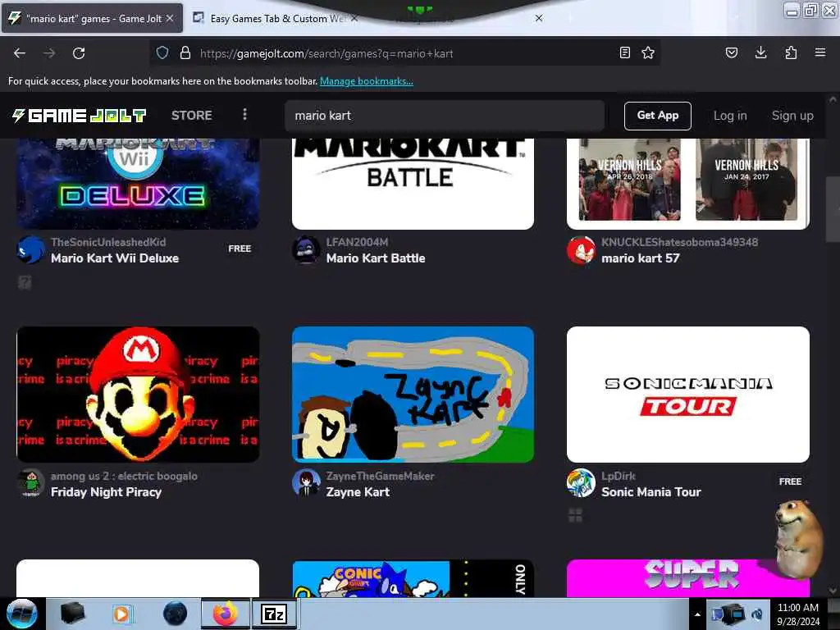Click the scrollbar down arrow
This screenshot has height=630, width=840.
(833, 591)
